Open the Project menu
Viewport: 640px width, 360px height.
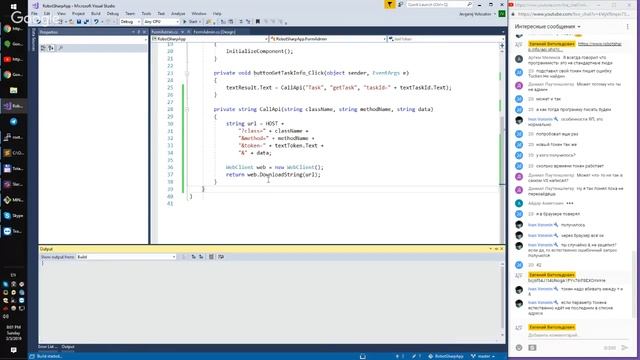[x=78, y=13]
